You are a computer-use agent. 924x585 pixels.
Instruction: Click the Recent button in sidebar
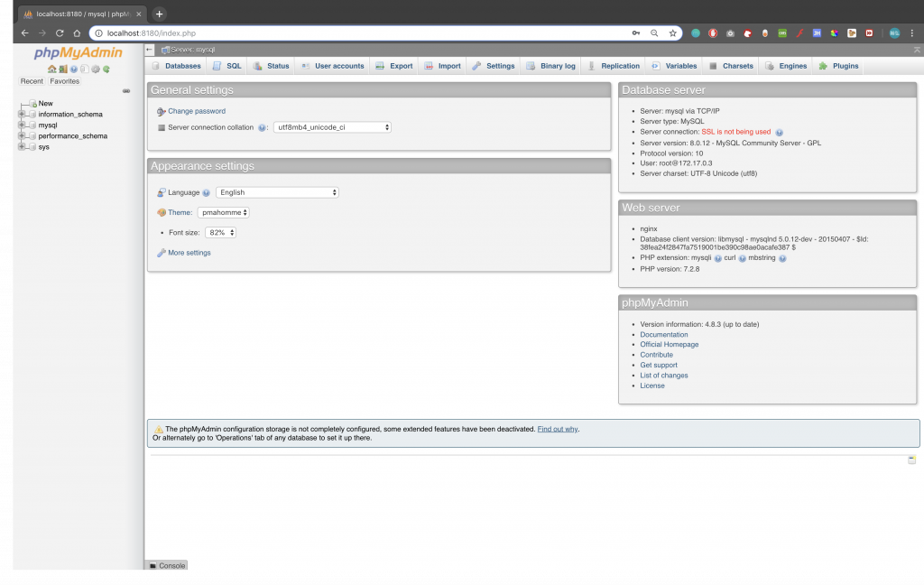(32, 81)
